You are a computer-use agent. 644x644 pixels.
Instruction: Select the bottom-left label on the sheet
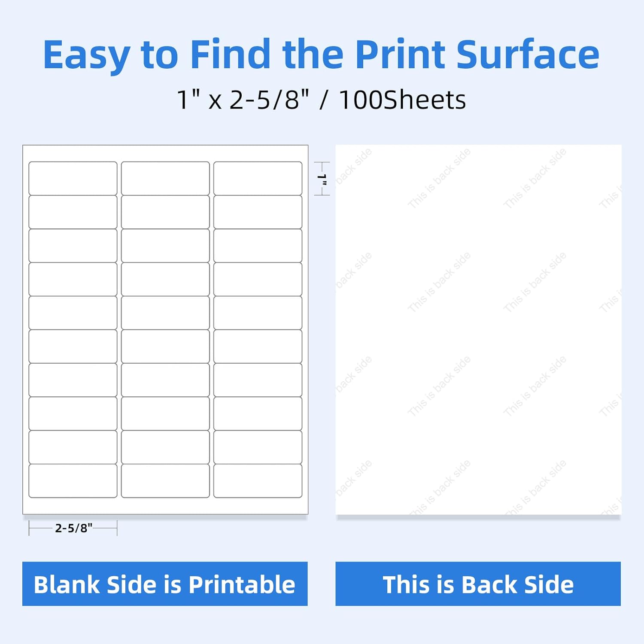pyautogui.click(x=73, y=481)
